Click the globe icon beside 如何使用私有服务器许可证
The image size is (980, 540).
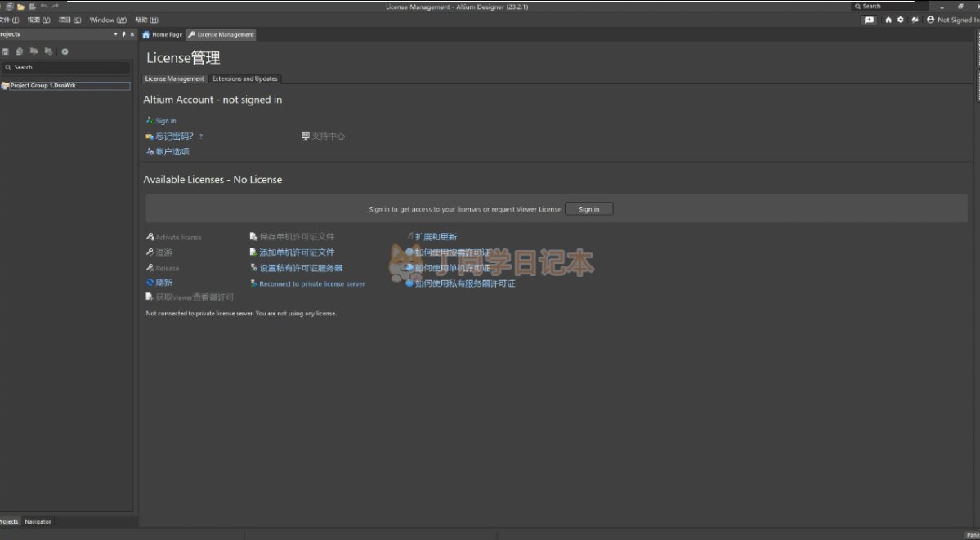409,283
